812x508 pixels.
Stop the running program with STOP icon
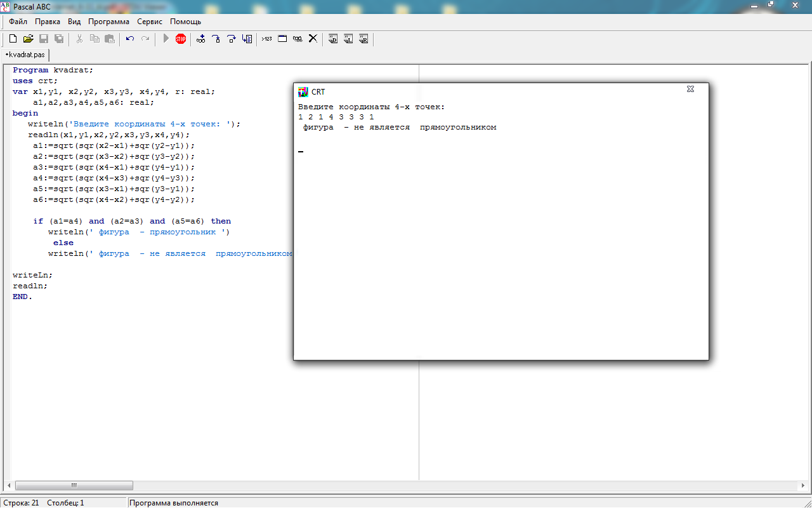point(181,39)
